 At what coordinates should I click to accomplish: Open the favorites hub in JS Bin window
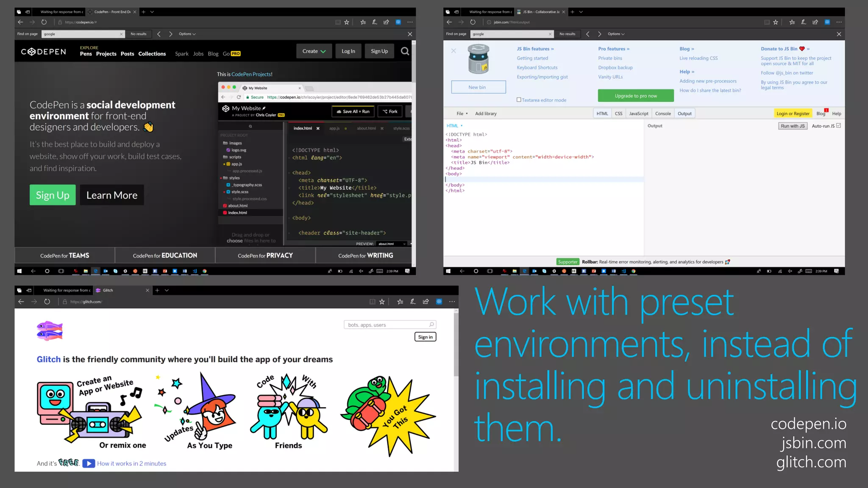click(x=792, y=22)
